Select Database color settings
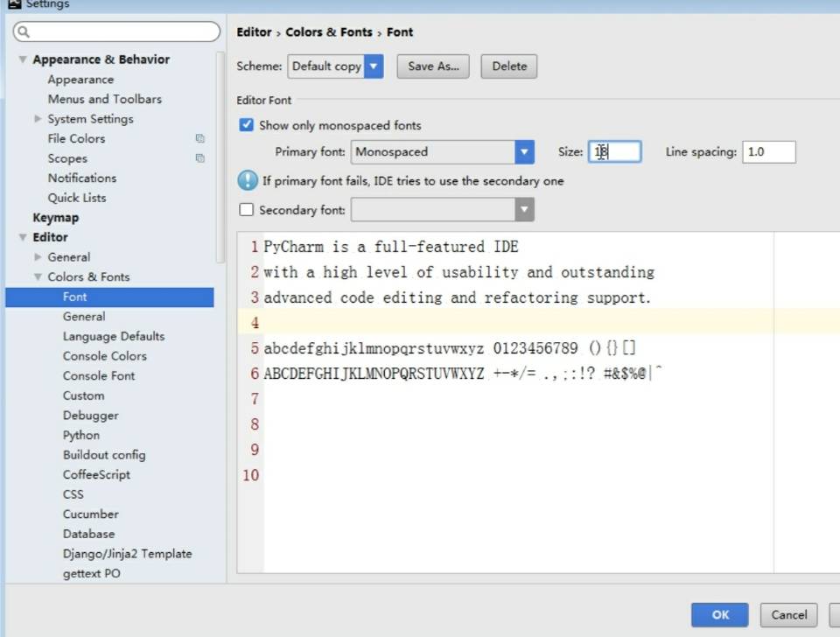Viewport: 840px width, 637px height. pos(89,534)
